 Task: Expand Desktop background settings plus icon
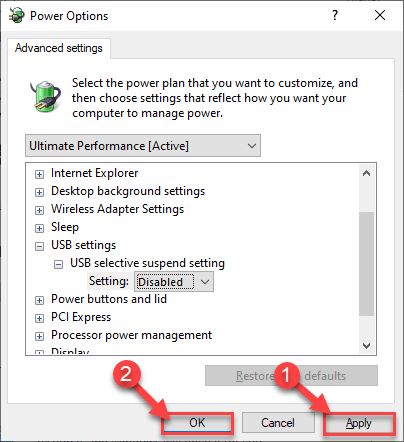(x=39, y=192)
